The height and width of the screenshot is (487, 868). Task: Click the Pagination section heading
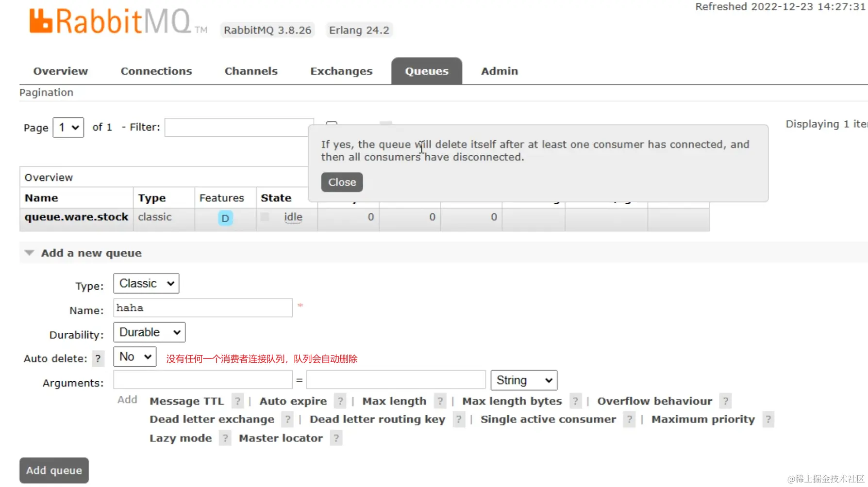(x=47, y=93)
